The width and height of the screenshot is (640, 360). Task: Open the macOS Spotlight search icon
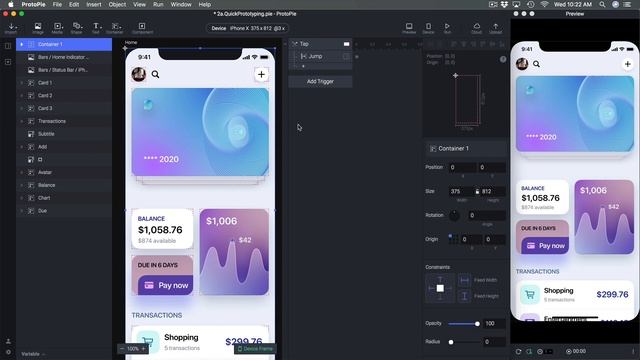point(602,4)
